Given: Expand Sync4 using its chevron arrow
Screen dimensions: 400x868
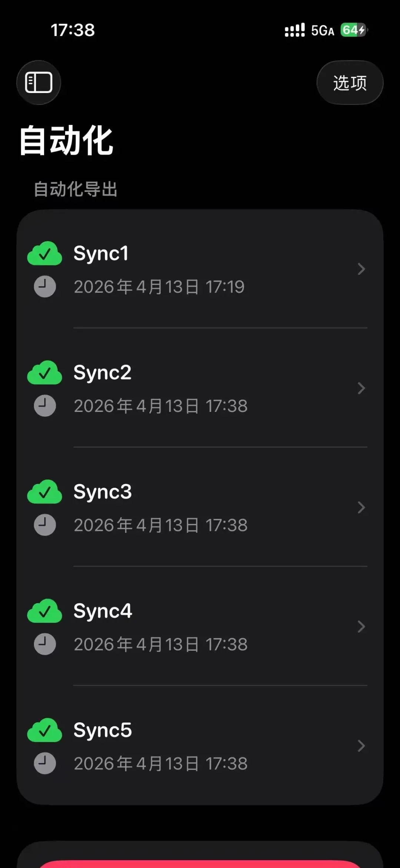Looking at the screenshot, I should (x=361, y=627).
